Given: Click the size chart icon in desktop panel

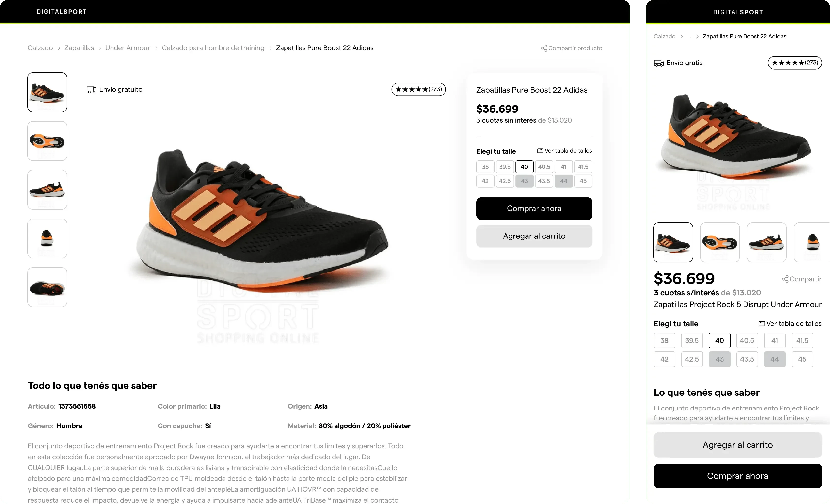Looking at the screenshot, I should point(540,151).
